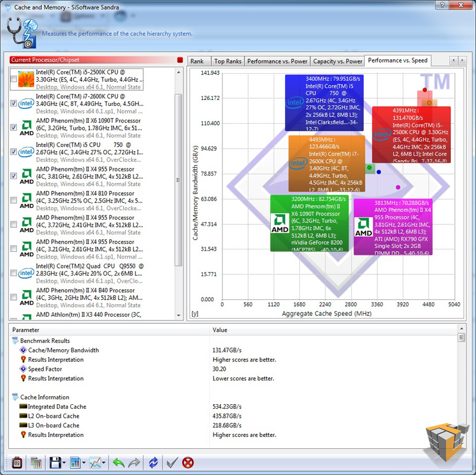Open the line graph icon's dropdown arrow

[x=104, y=463]
